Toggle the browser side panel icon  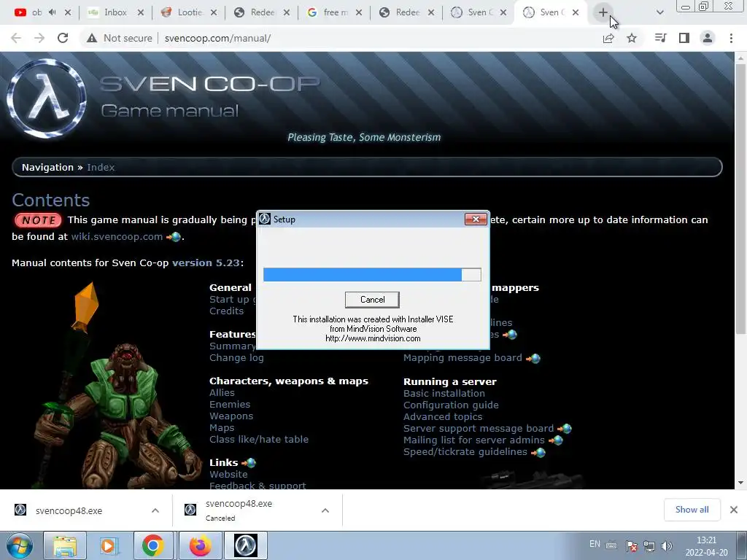tap(684, 38)
